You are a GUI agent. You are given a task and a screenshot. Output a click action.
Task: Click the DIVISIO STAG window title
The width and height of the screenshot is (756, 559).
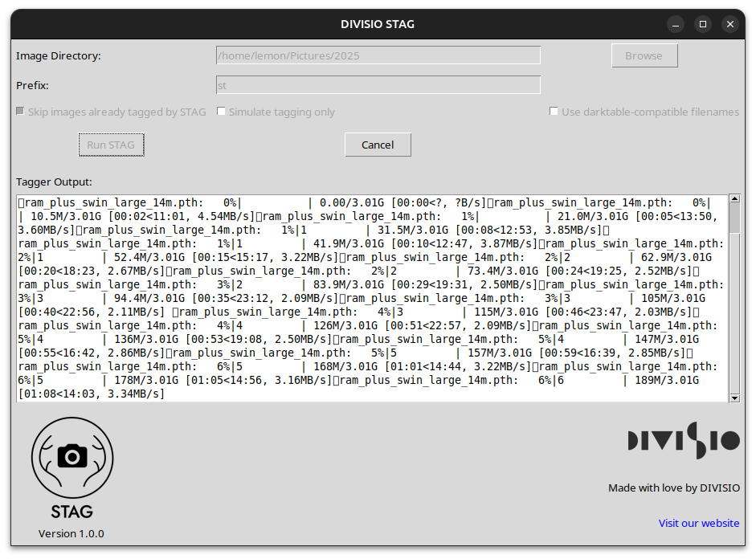(x=378, y=24)
